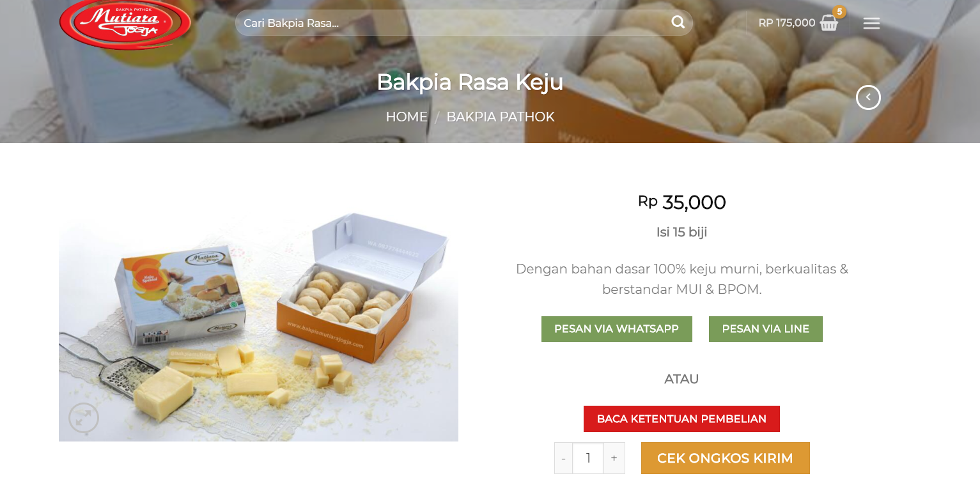Click the RP 175,000 cart total

pos(787,23)
